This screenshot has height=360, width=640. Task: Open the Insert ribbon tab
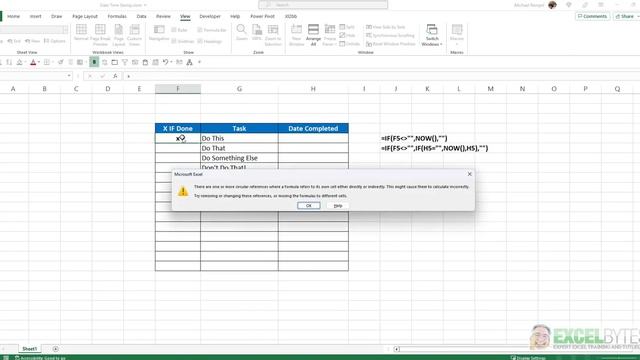[x=36, y=16]
